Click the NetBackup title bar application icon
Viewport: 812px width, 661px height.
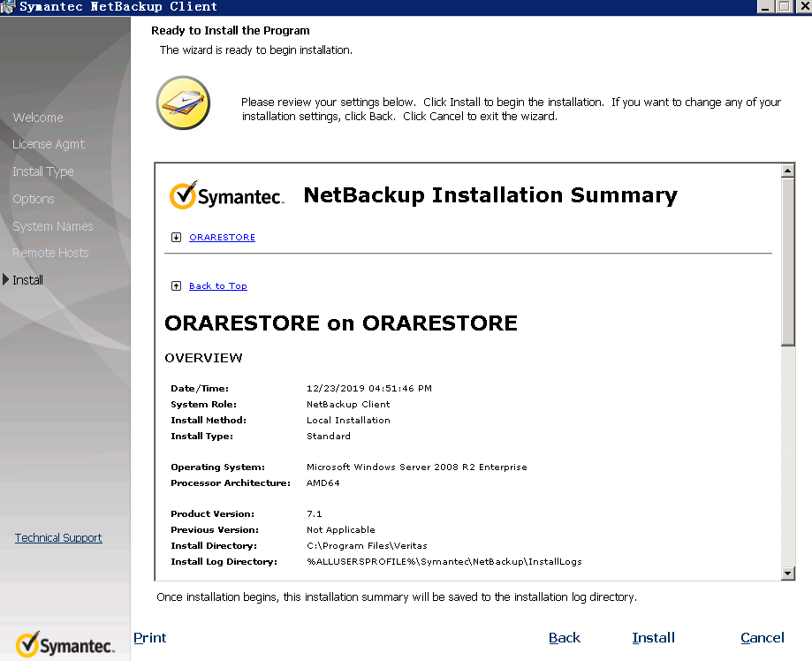coord(8,7)
